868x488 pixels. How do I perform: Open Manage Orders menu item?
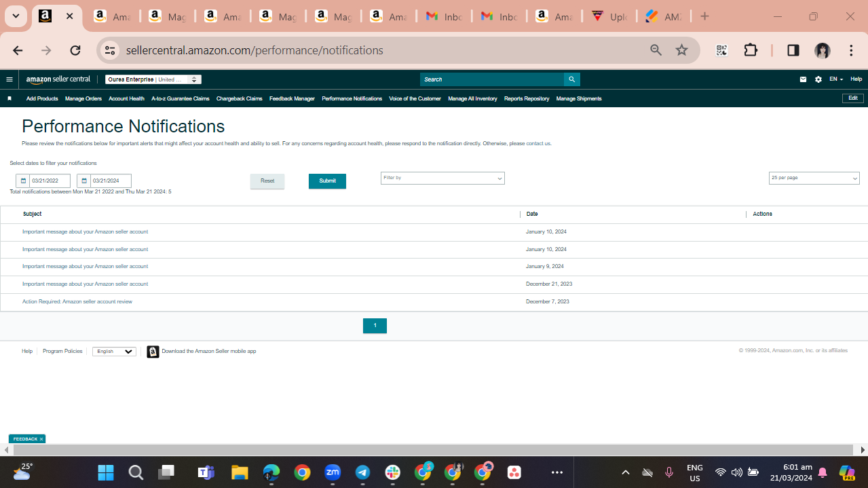83,98
